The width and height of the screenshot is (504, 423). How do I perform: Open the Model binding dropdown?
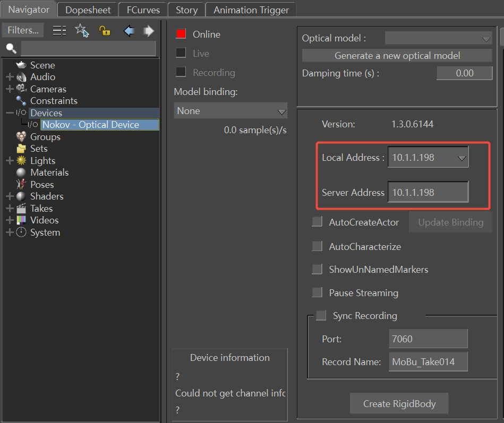[x=230, y=111]
